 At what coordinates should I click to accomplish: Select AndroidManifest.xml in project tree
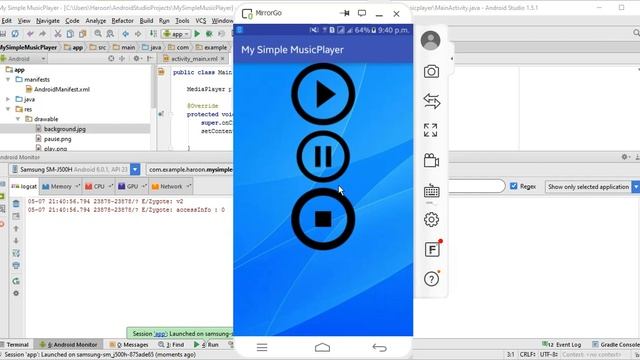61,89
